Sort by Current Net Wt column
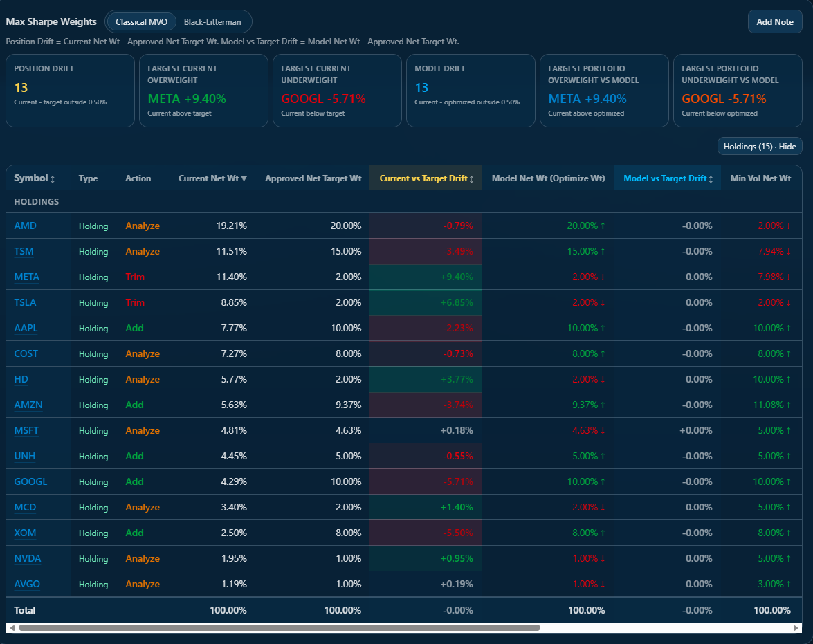 point(212,178)
